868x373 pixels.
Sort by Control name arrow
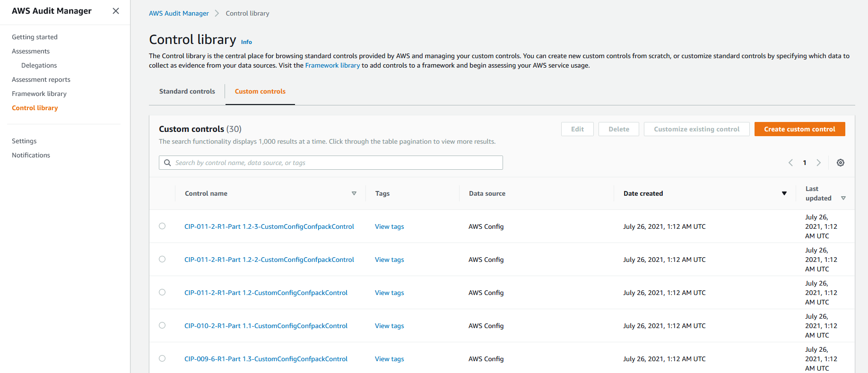[x=354, y=193]
